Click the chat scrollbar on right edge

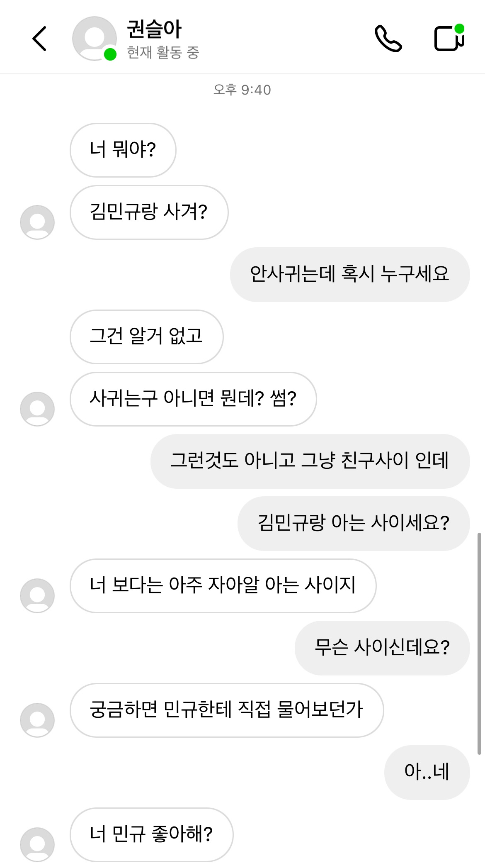[x=479, y=643]
